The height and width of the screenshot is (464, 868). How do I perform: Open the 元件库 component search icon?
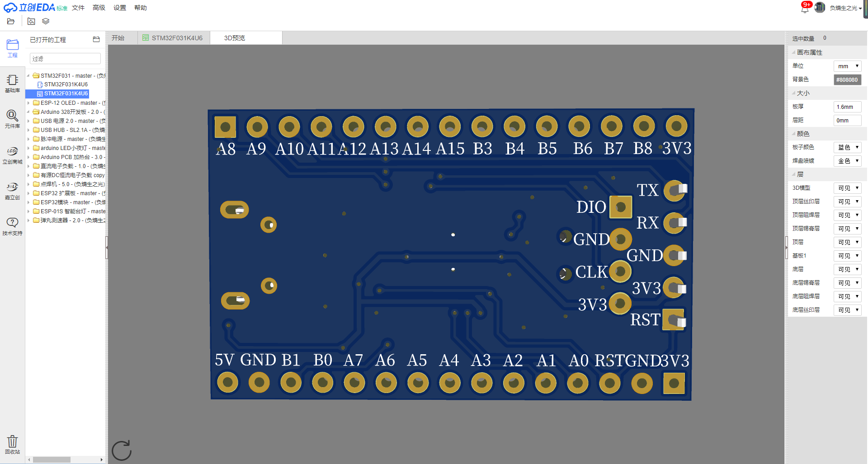[x=12, y=119]
